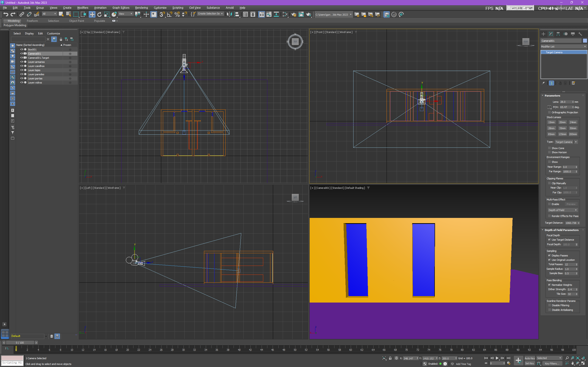Click the Camera001 object color swatch
Image resolution: width=588 pixels, height=367 pixels.
[x=585, y=41]
